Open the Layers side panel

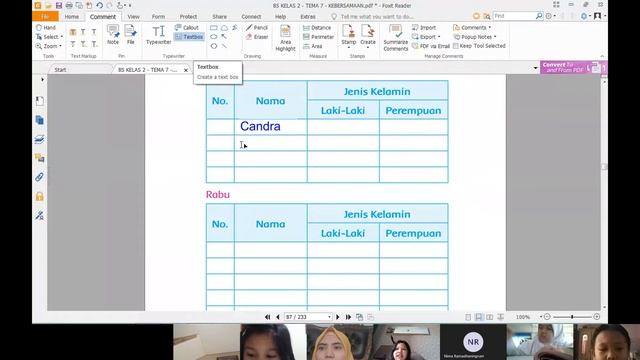[40, 139]
